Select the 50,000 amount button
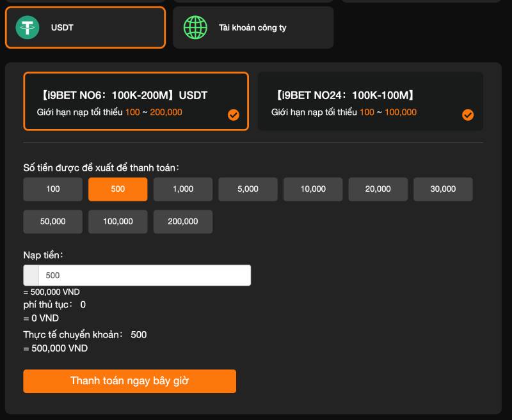 52,221
